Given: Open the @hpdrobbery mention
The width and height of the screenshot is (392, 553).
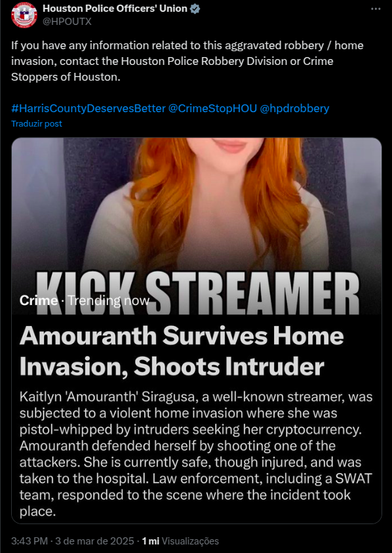Looking at the screenshot, I should [294, 108].
